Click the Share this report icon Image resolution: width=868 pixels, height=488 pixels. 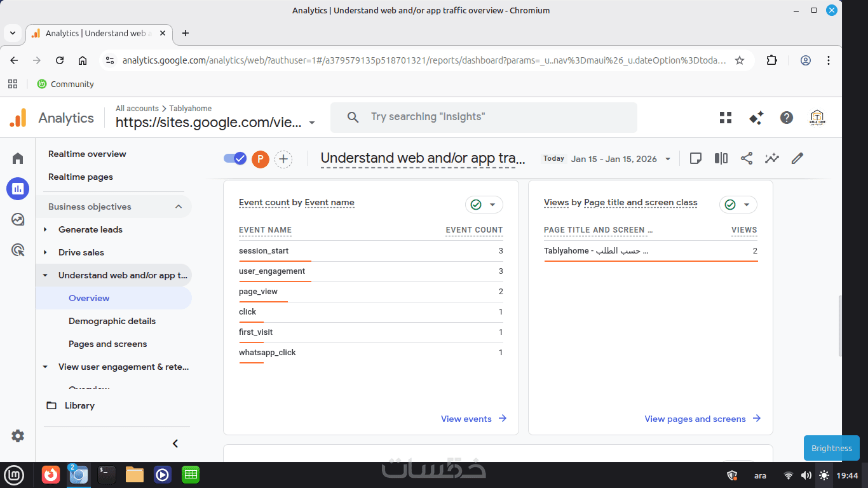tap(747, 158)
